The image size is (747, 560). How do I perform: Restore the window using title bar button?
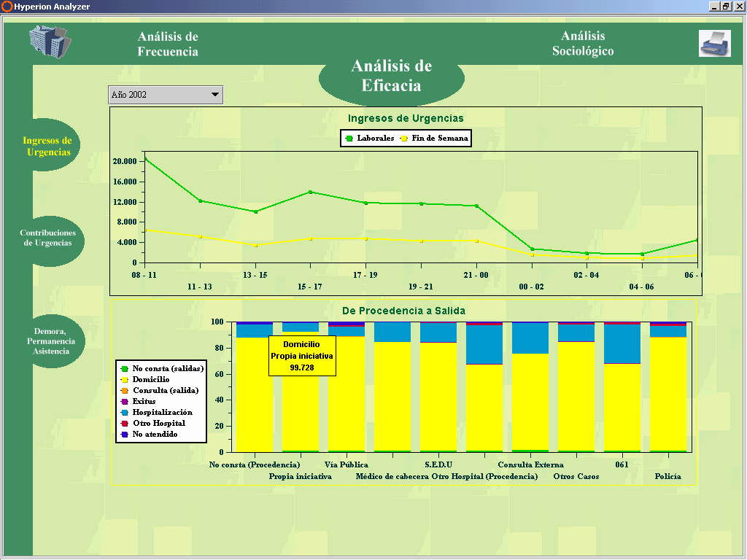(x=725, y=6)
